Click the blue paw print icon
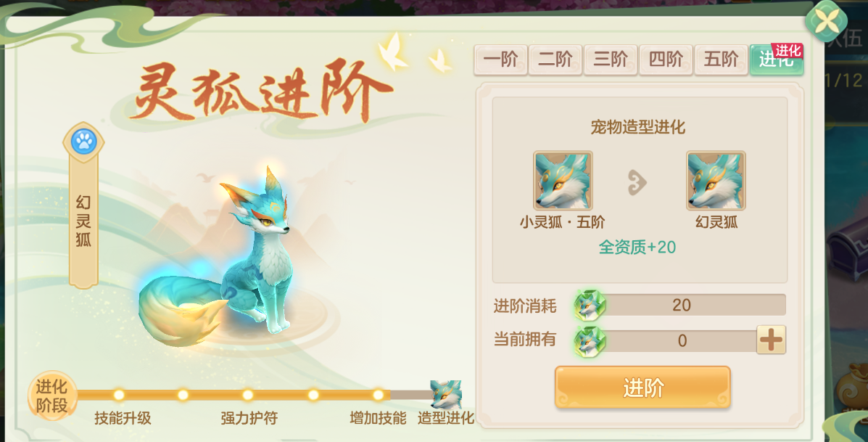The image size is (868, 442). pyautogui.click(x=83, y=142)
